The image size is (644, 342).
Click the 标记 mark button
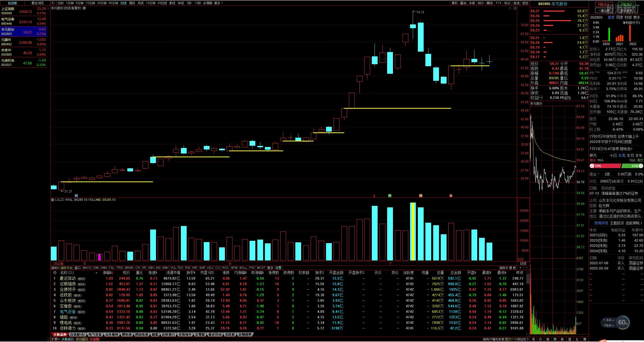507,3
